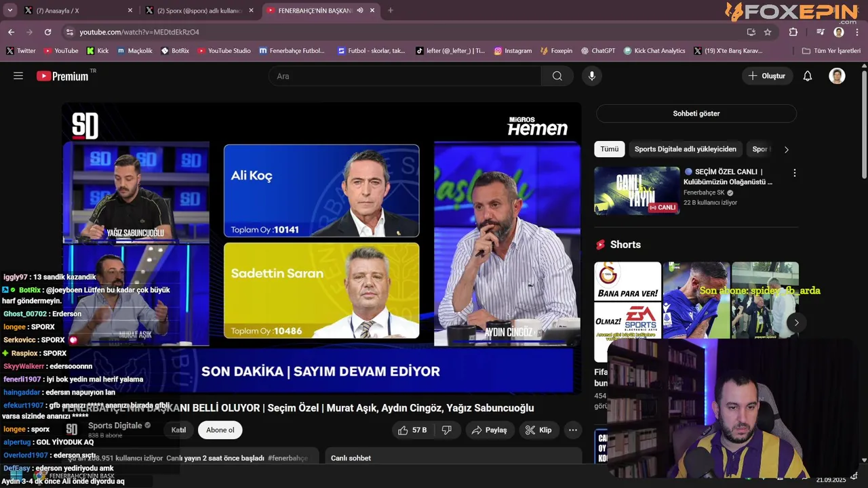Open Chrome extensions puzzle icon
This screenshot has width=868, height=488.
(x=793, y=32)
